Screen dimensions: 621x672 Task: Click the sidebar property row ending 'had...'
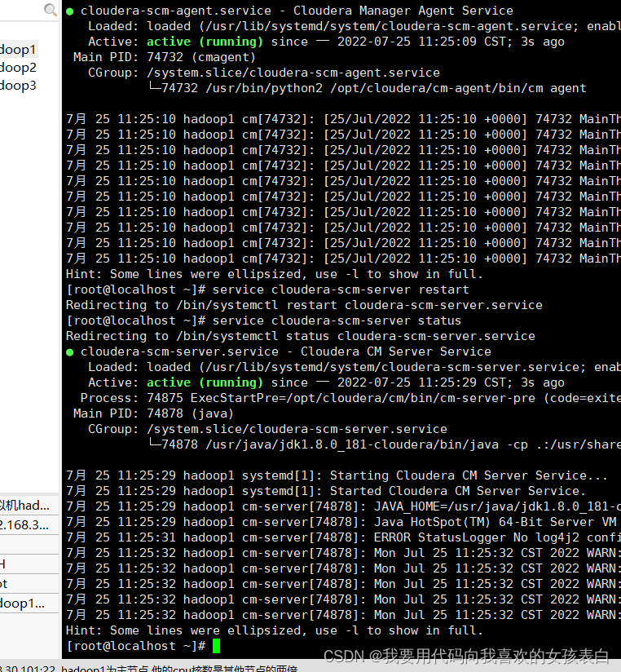[29, 506]
